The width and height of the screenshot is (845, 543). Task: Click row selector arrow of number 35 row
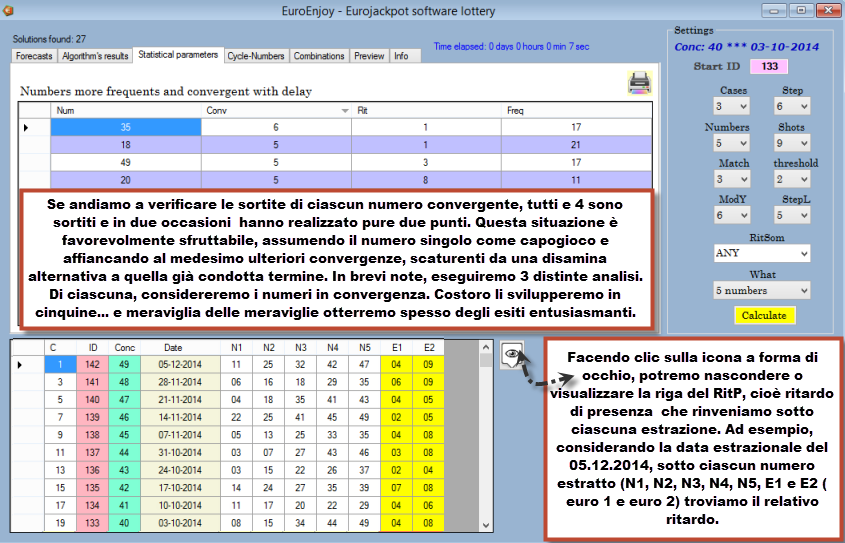[34, 127]
